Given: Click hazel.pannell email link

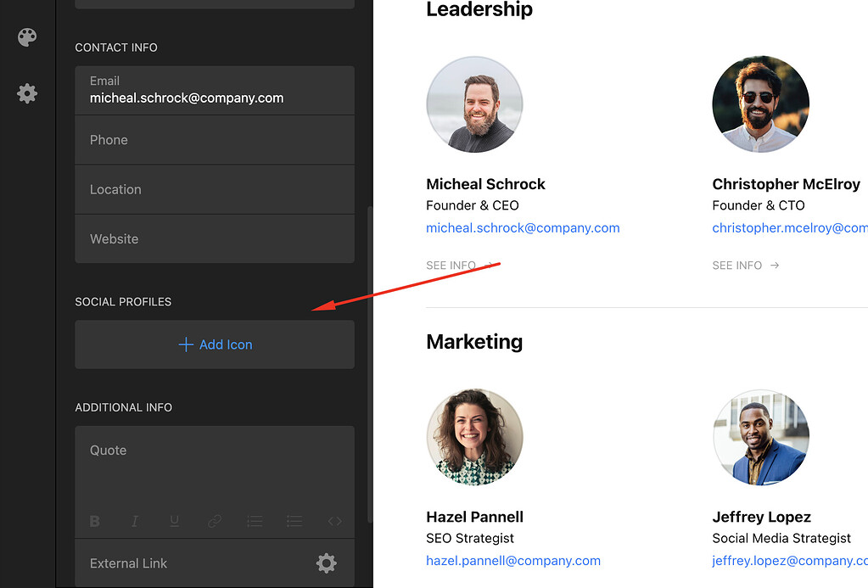Looking at the screenshot, I should point(512,560).
